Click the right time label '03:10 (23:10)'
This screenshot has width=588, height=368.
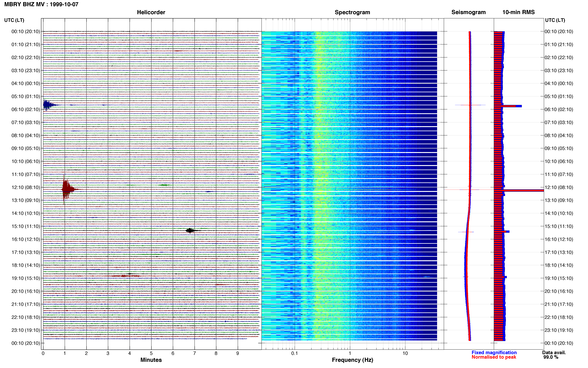tap(559, 71)
